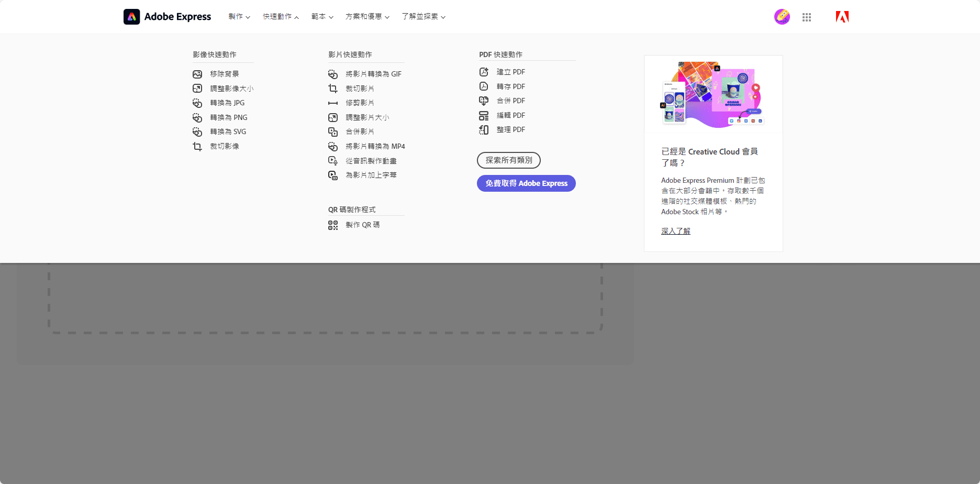
Task: Click 轉存 PDF text label
Action: click(x=511, y=86)
